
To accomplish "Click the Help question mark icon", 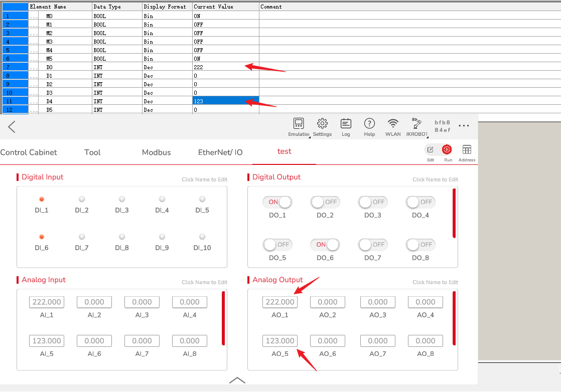I will (369, 124).
